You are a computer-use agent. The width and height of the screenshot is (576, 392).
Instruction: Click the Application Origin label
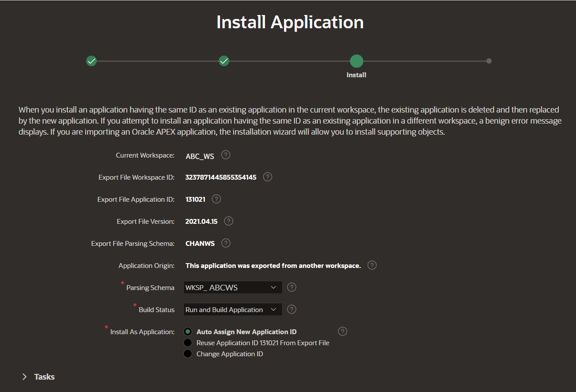pos(147,266)
